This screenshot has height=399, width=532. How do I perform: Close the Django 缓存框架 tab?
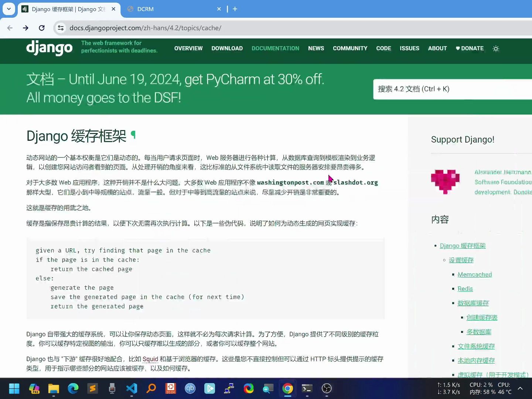click(113, 9)
